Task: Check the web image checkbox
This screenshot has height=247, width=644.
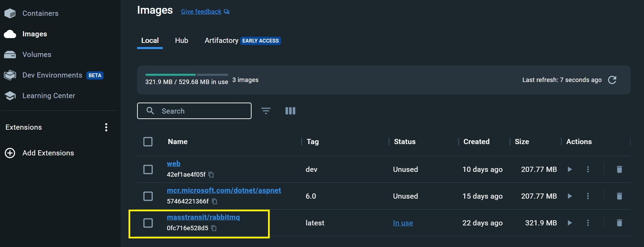Action: (148, 169)
